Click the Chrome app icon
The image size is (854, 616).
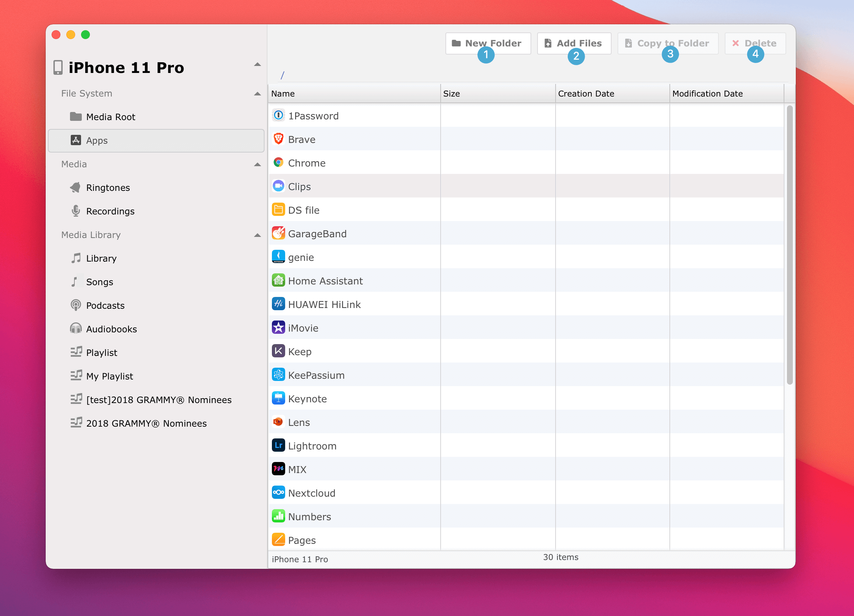point(278,163)
